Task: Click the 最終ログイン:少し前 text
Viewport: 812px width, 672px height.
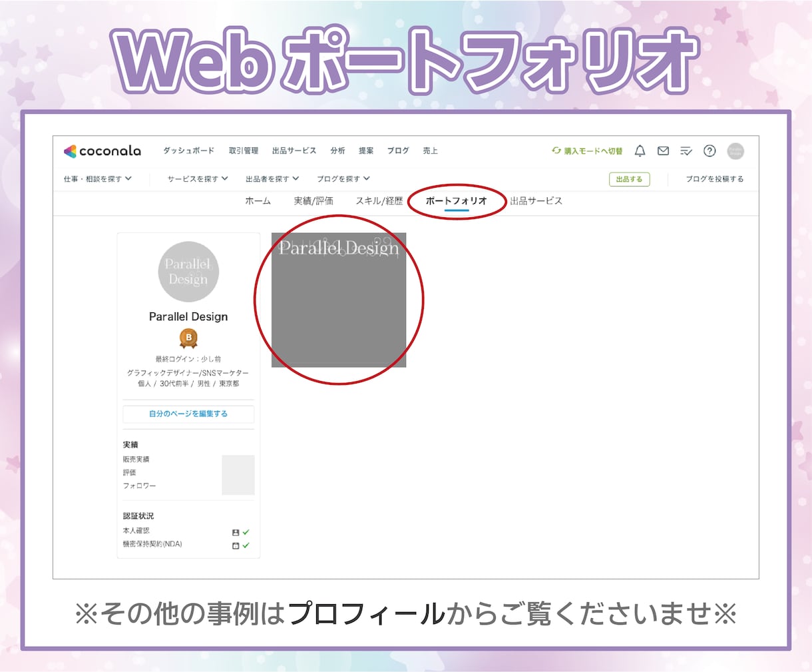Action: pos(188,359)
